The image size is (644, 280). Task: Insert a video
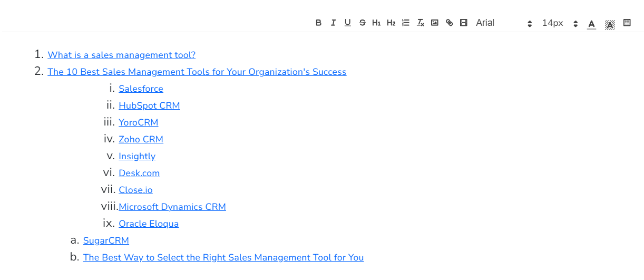pos(464,23)
